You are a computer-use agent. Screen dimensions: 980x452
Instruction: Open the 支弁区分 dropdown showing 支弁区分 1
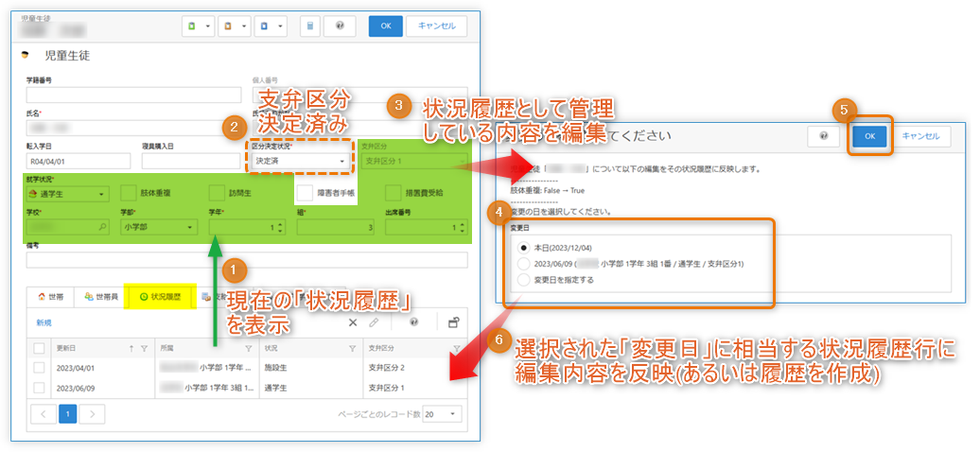(413, 162)
